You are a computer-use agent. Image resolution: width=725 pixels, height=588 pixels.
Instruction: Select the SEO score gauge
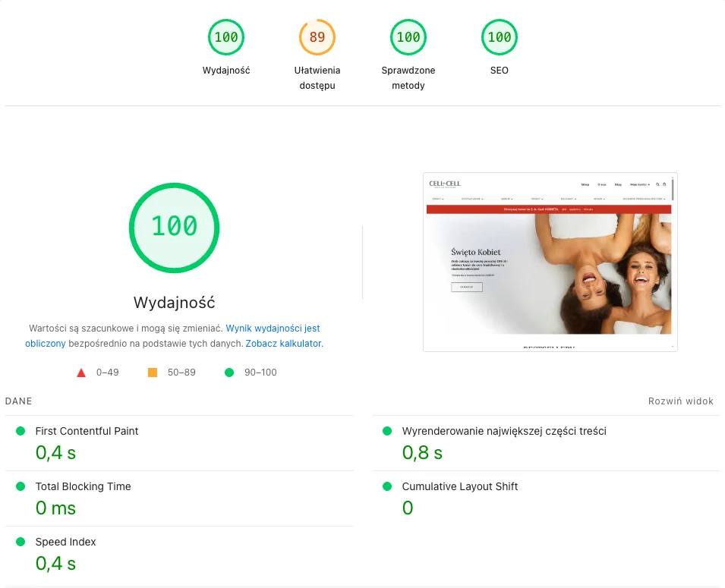(500, 38)
